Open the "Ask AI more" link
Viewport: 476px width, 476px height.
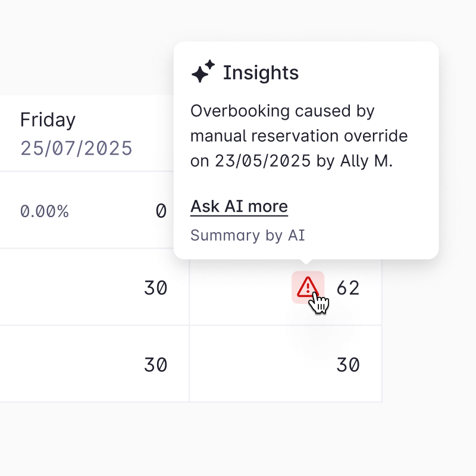239,206
